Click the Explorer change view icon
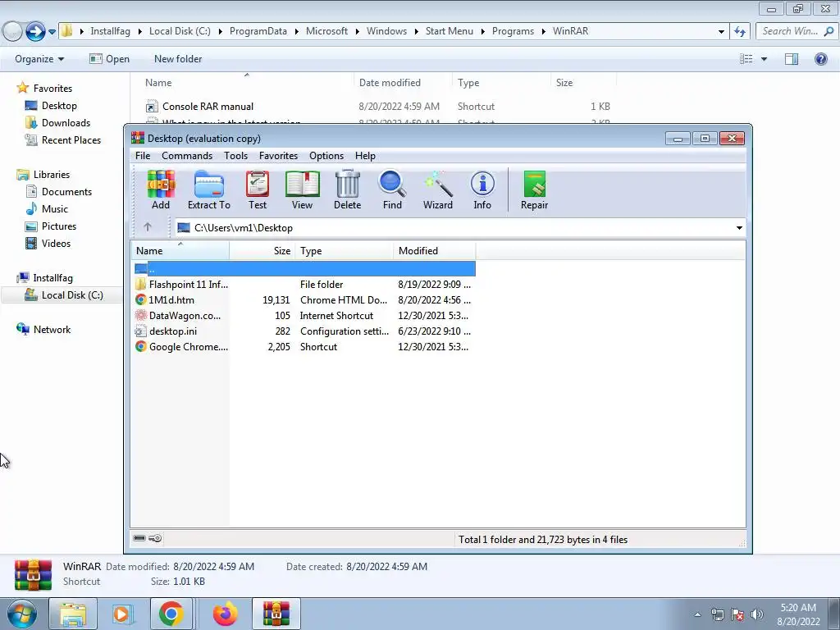Image resolution: width=840 pixels, height=630 pixels. (746, 59)
